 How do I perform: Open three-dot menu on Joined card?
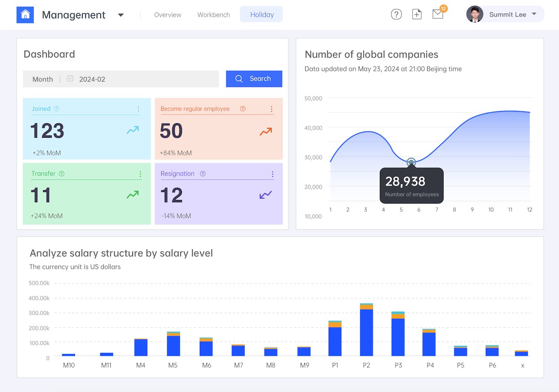coord(138,109)
